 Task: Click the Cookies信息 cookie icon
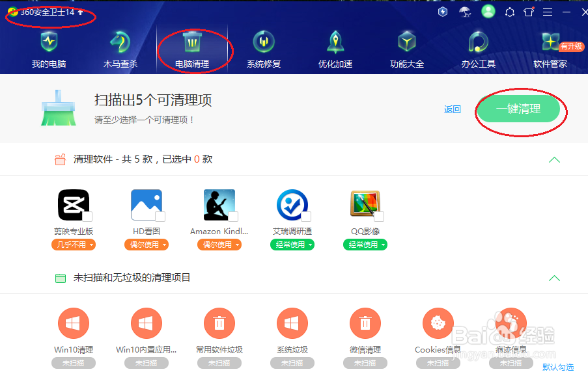click(438, 323)
